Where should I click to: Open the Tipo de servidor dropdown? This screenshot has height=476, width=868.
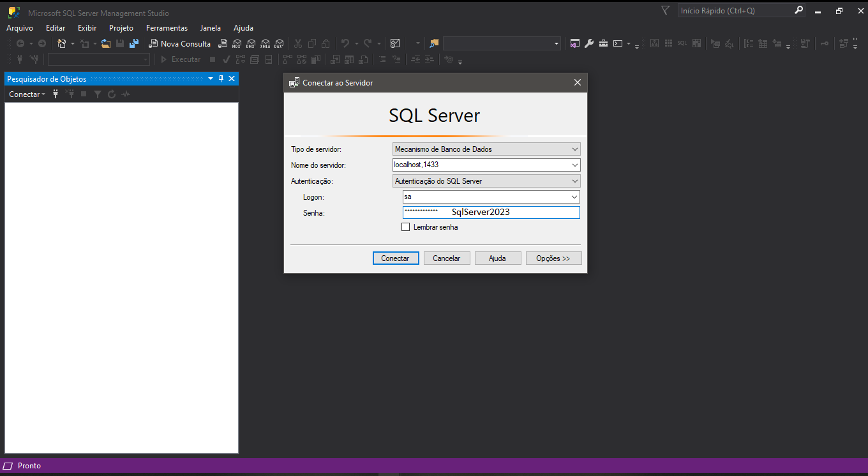click(x=486, y=149)
